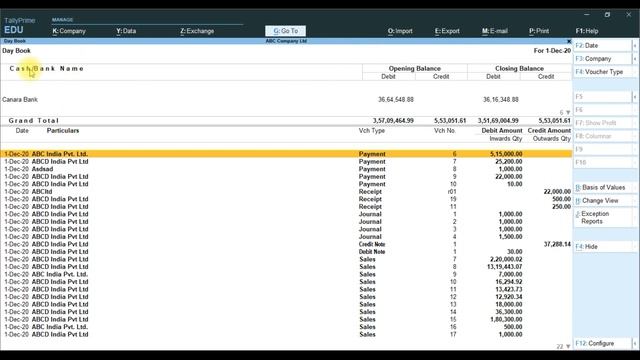Open the M: E-mail menu
Image resolution: width=640 pixels, height=360 pixels.
tap(495, 31)
